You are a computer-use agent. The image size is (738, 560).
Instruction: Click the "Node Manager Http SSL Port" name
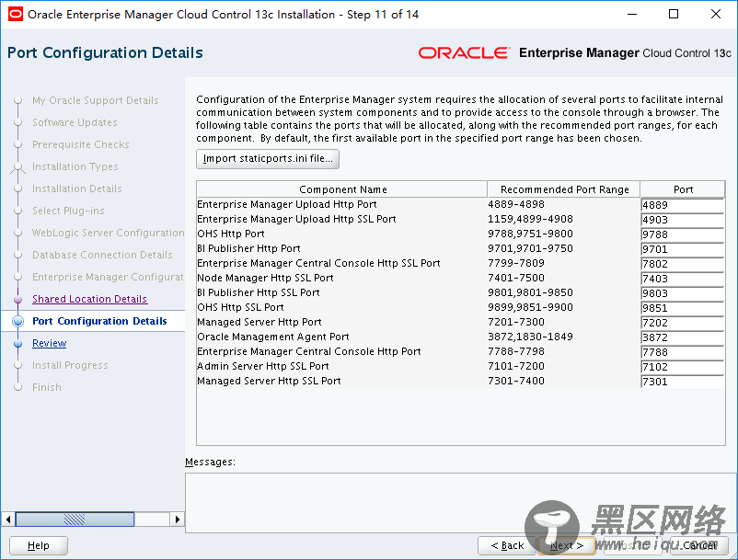tap(265, 278)
